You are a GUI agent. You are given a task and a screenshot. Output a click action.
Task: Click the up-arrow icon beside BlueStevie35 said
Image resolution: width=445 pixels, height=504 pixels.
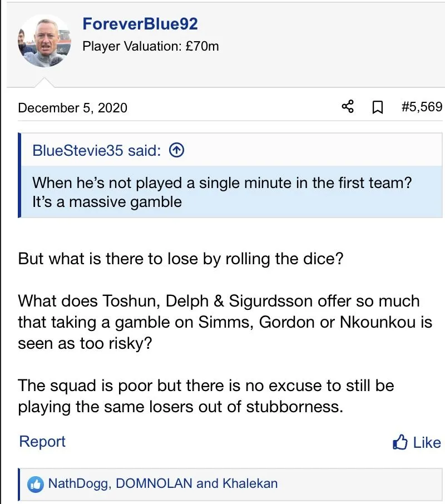176,150
